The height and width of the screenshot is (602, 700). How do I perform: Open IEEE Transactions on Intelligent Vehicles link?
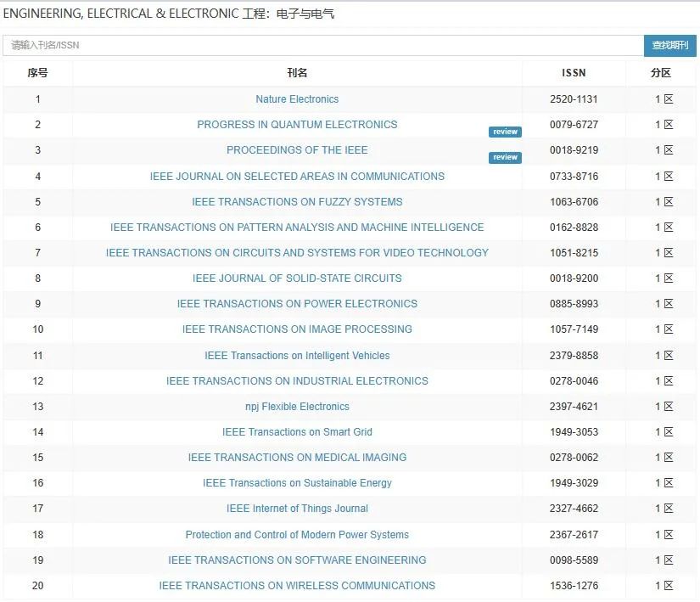pyautogui.click(x=297, y=356)
